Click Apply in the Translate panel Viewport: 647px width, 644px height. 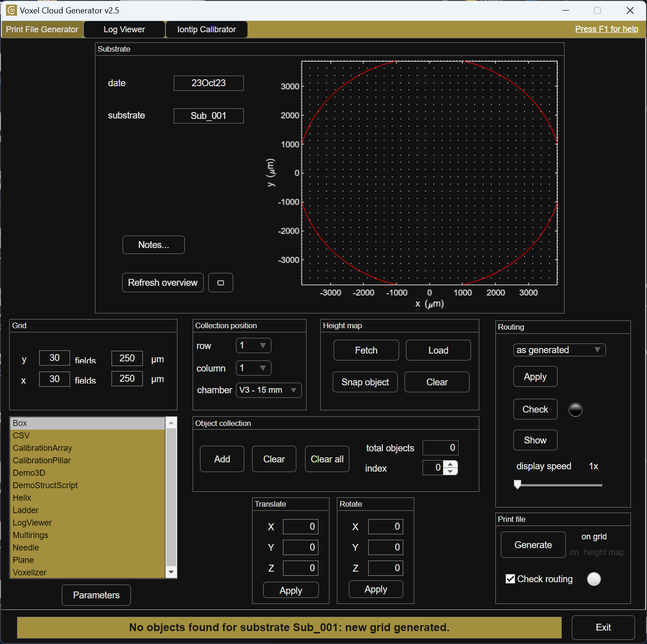point(291,591)
